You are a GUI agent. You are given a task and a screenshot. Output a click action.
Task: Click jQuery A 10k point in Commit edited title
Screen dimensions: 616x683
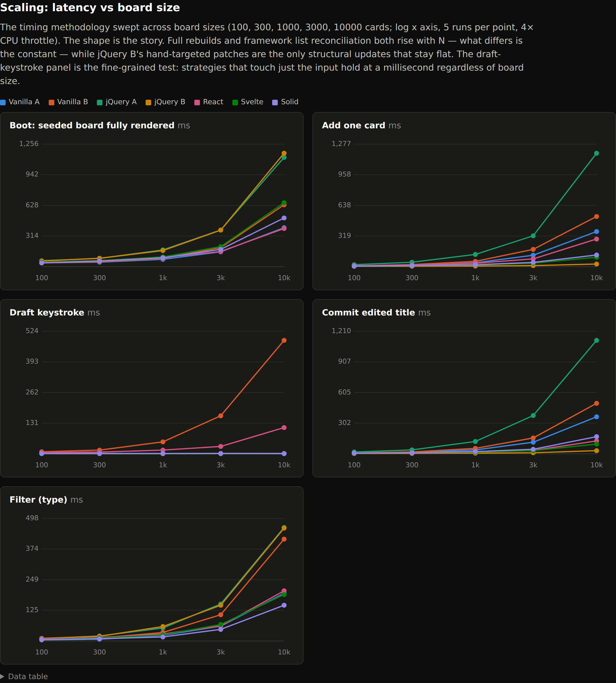click(x=596, y=340)
